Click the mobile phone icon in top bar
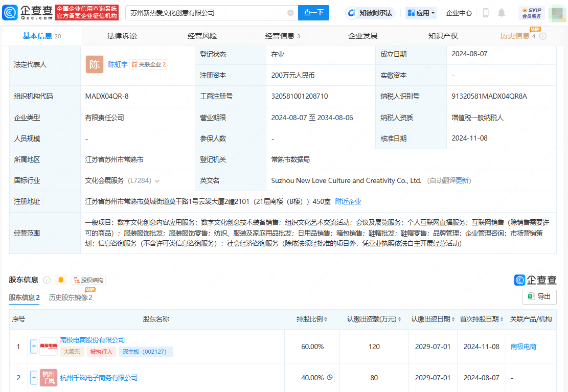568x392 pixels. pyautogui.click(x=485, y=13)
